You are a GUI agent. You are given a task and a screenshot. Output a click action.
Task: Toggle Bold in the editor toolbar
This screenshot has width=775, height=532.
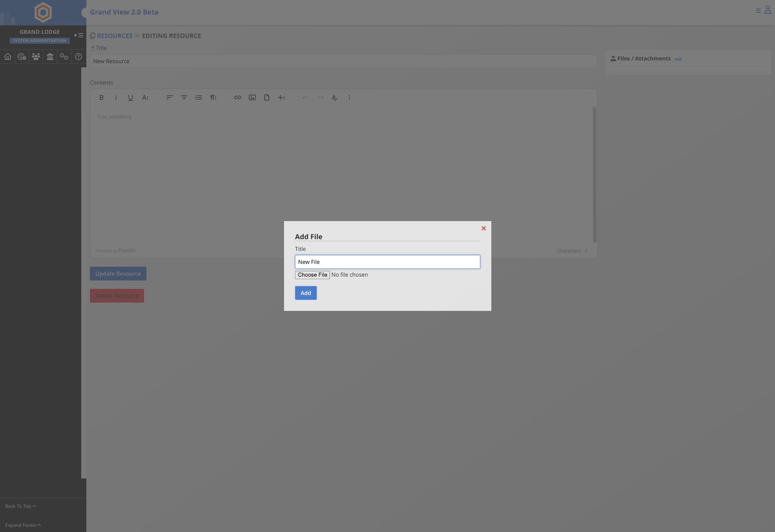(101, 98)
